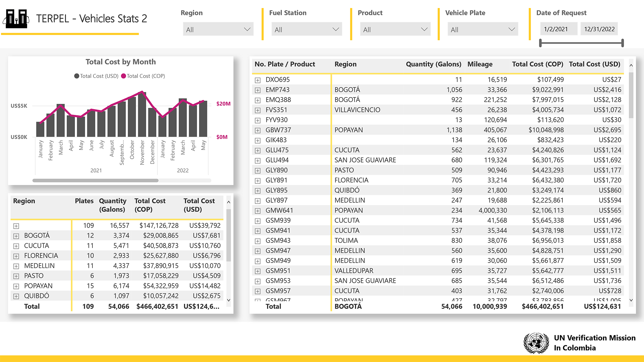Open the Product filter dropdown
The width and height of the screenshot is (644, 362).
395,29
